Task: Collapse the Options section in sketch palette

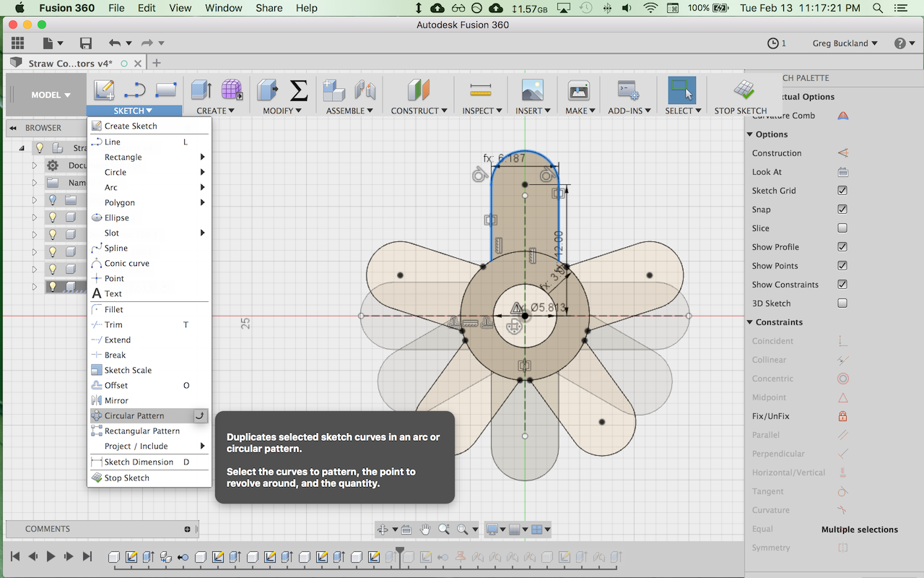Action: pyautogui.click(x=749, y=134)
